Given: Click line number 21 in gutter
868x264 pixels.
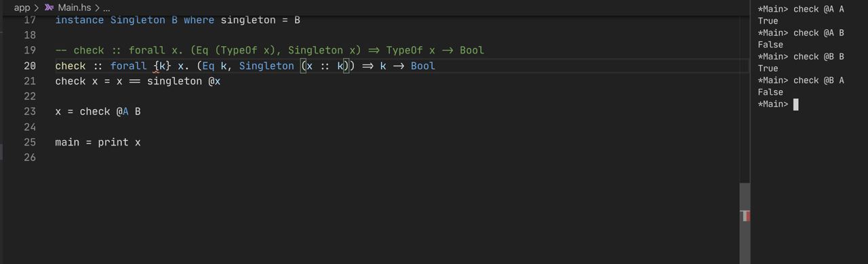Looking at the screenshot, I should click(30, 81).
